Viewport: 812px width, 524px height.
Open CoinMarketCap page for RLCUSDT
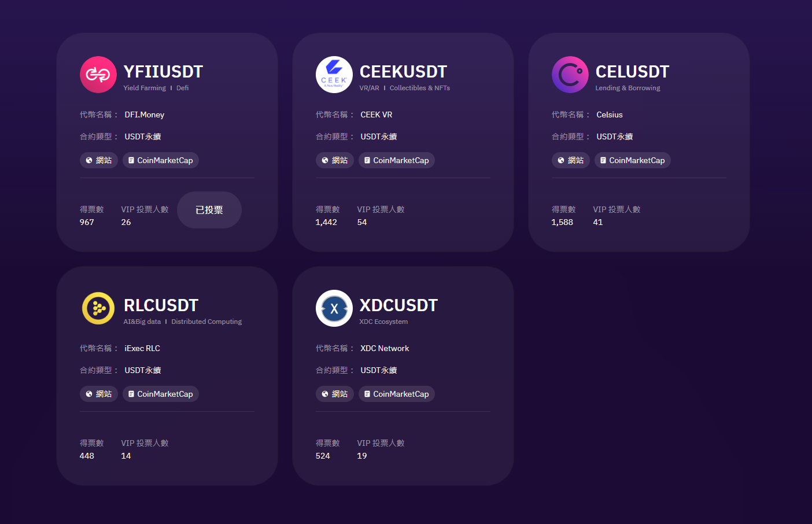(x=161, y=394)
